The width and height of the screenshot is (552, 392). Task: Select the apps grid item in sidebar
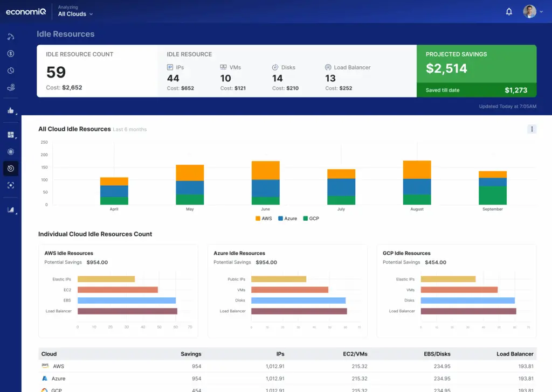(x=11, y=135)
